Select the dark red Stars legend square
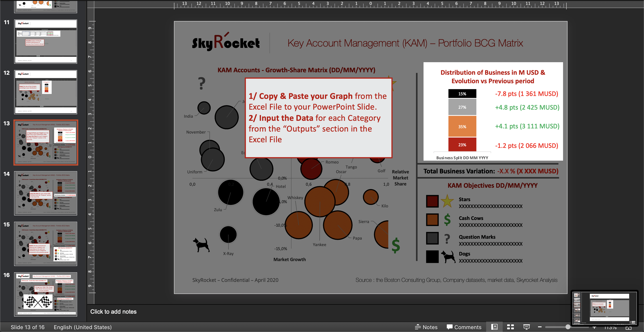Image resolution: width=644 pixels, height=332 pixels. point(432,201)
